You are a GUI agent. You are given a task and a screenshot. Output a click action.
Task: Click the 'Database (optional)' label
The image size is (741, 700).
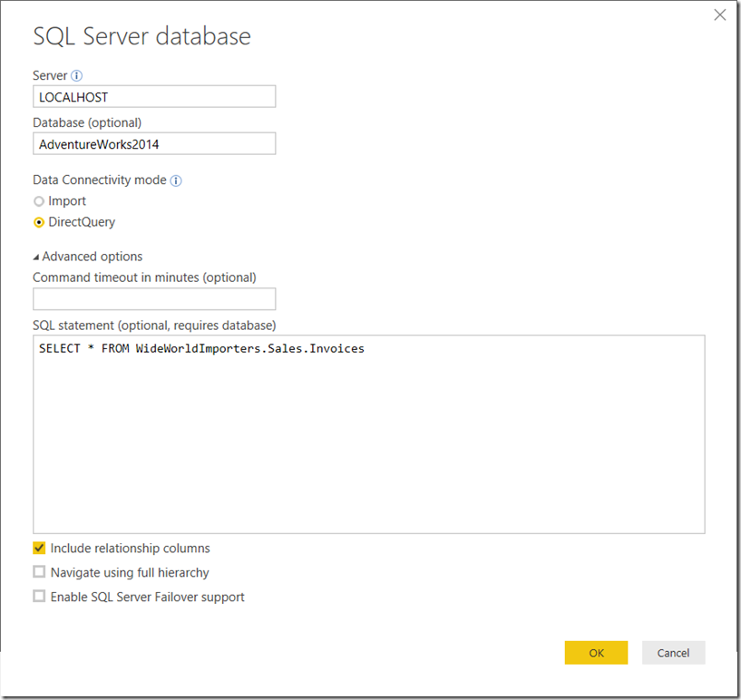click(87, 122)
